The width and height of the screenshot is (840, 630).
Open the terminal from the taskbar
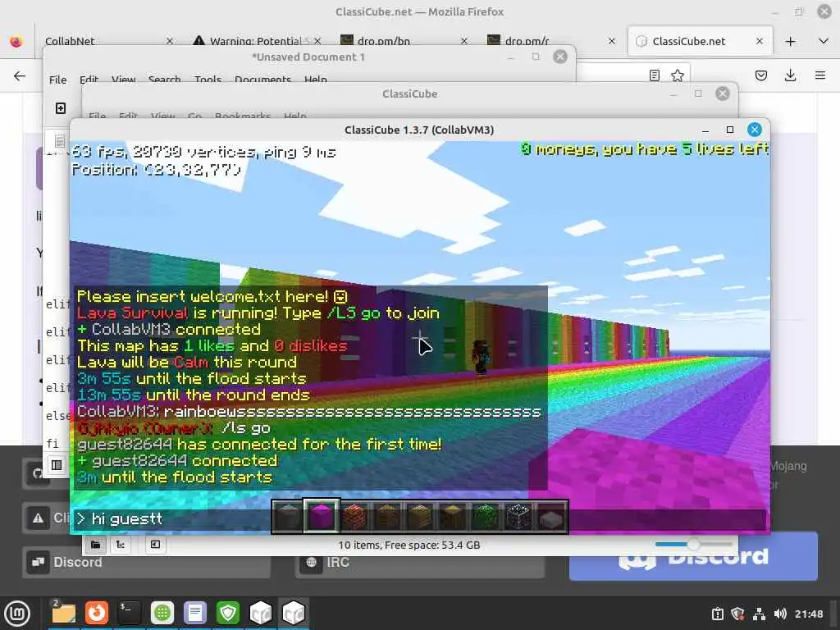pos(129,613)
